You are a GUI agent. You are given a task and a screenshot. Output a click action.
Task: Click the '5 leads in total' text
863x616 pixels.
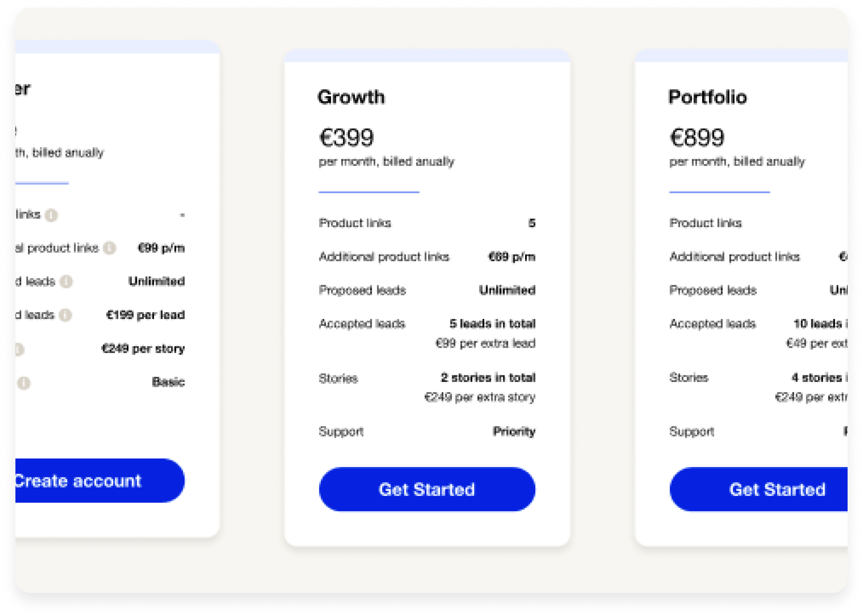pos(492,323)
